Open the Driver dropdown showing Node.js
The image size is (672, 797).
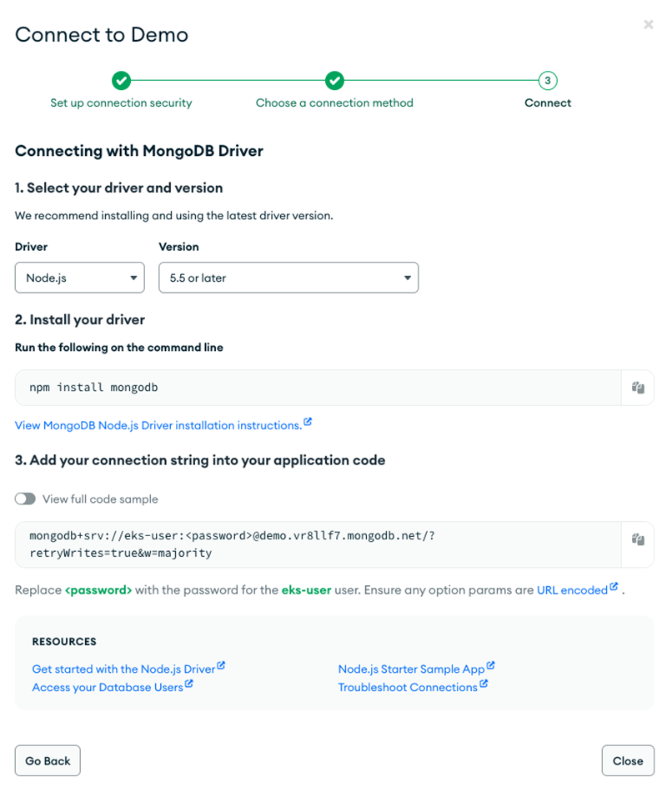click(x=79, y=277)
